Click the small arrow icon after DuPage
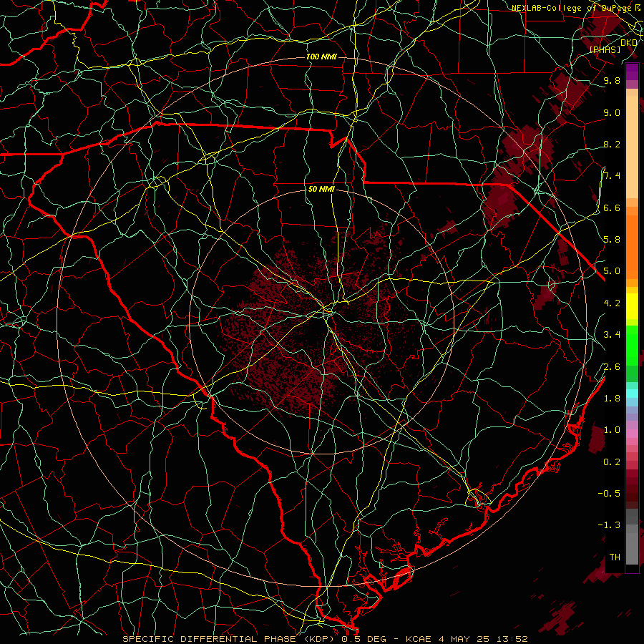Screen dimensions: 644x644 [638, 7]
